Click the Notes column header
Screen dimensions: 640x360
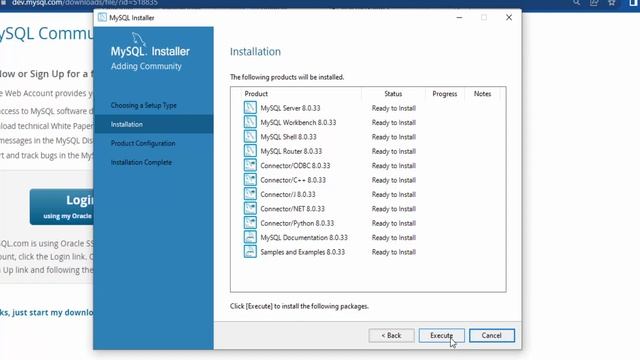tap(482, 94)
